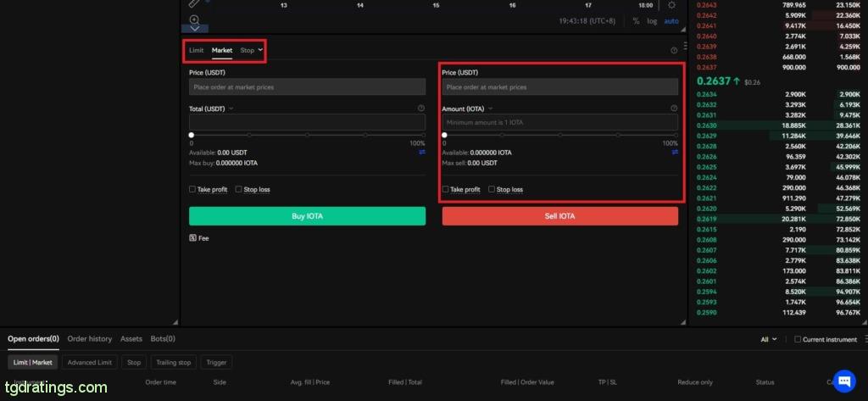Screen dimensions: 868x401
Task: Enable Stop loss in buy panel
Action: point(238,189)
